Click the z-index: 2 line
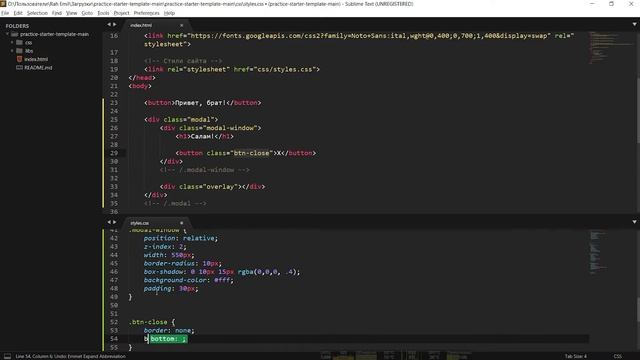Viewport: 640px width, 360px height. [x=165, y=247]
